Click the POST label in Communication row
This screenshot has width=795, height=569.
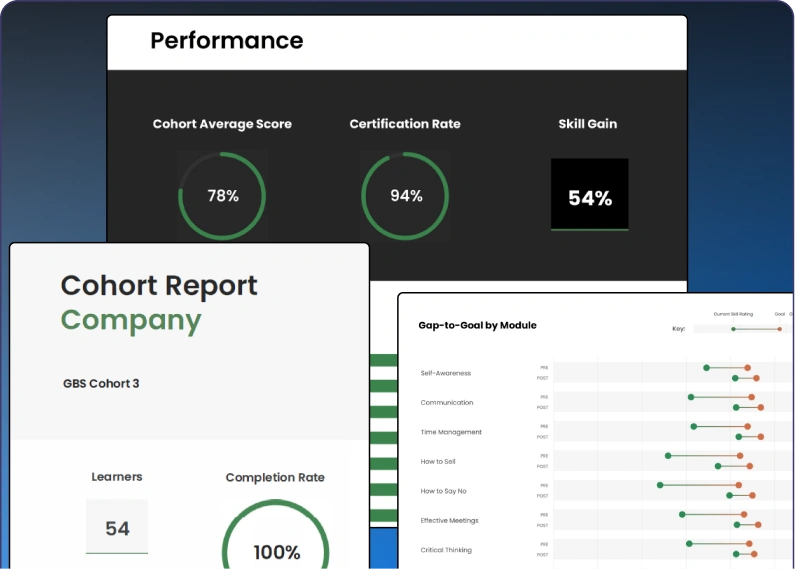pyautogui.click(x=543, y=408)
